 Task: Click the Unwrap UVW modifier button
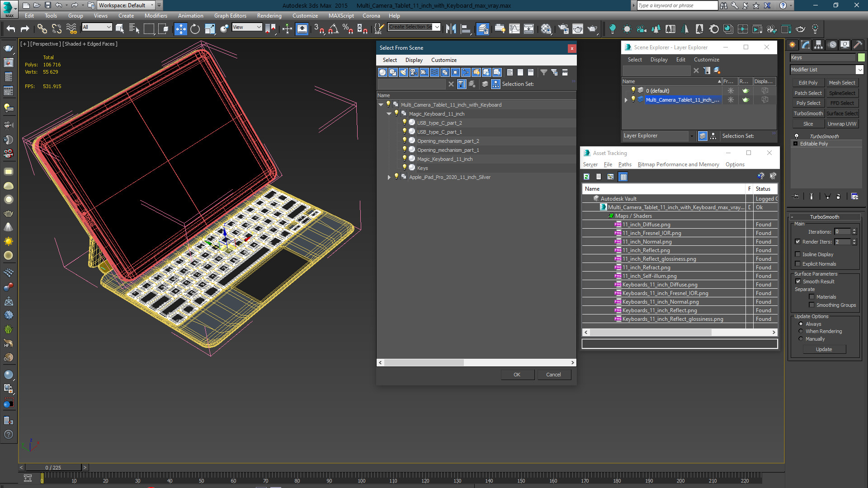click(842, 124)
